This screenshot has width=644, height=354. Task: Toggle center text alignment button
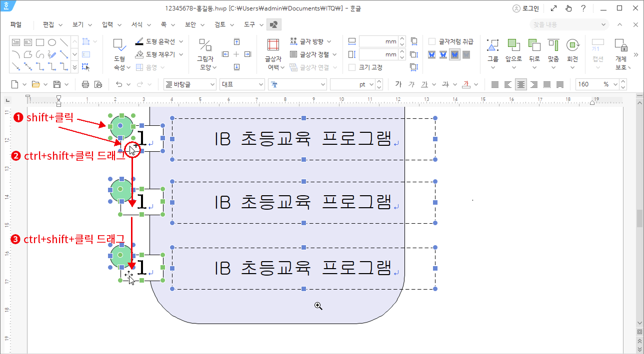click(521, 84)
